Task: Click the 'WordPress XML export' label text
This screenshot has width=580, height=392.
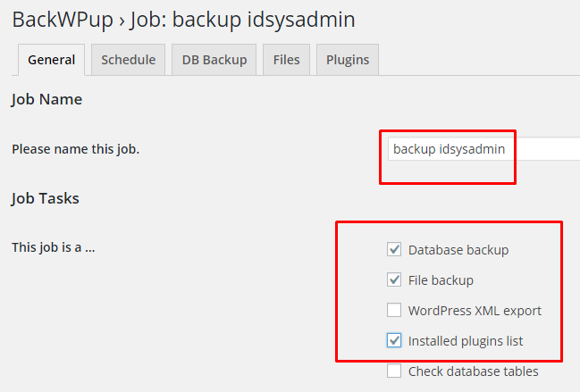Action: 475,311
